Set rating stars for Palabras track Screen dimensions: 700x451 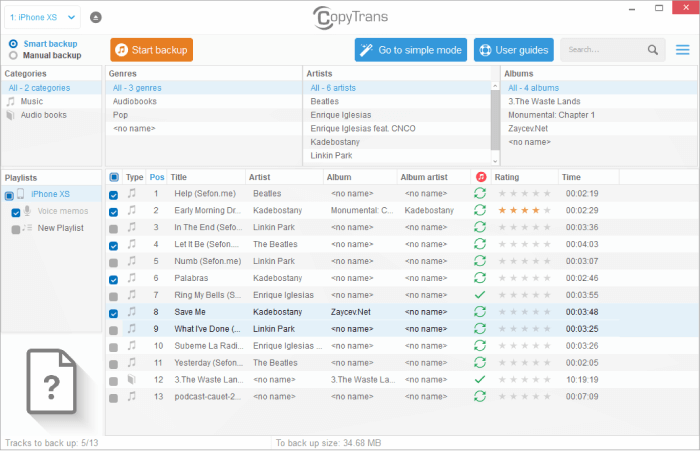point(525,278)
